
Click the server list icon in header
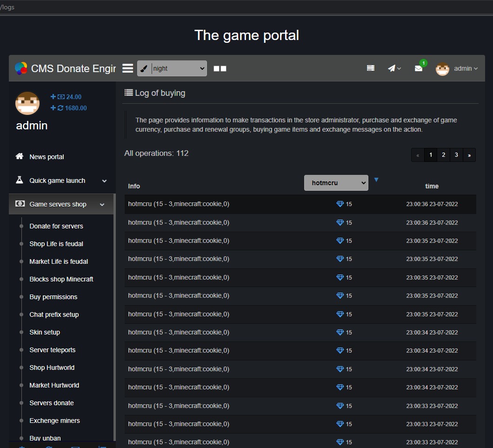click(x=371, y=68)
